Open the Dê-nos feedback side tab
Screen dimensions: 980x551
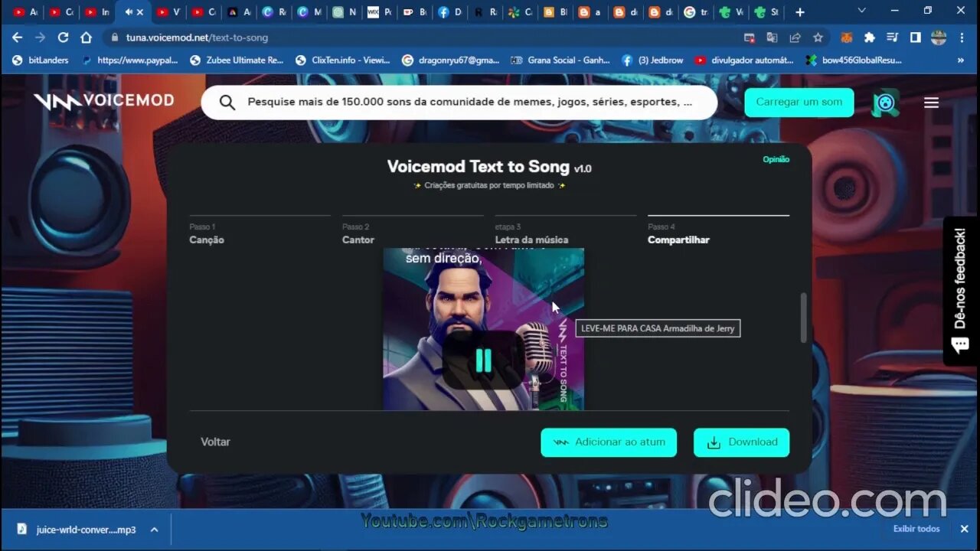coord(960,292)
